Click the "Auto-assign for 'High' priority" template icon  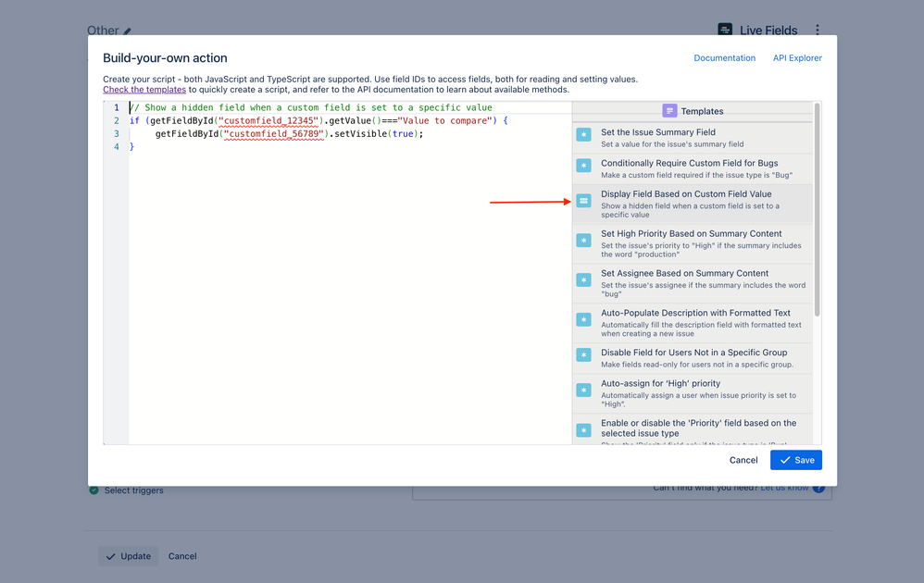point(583,390)
